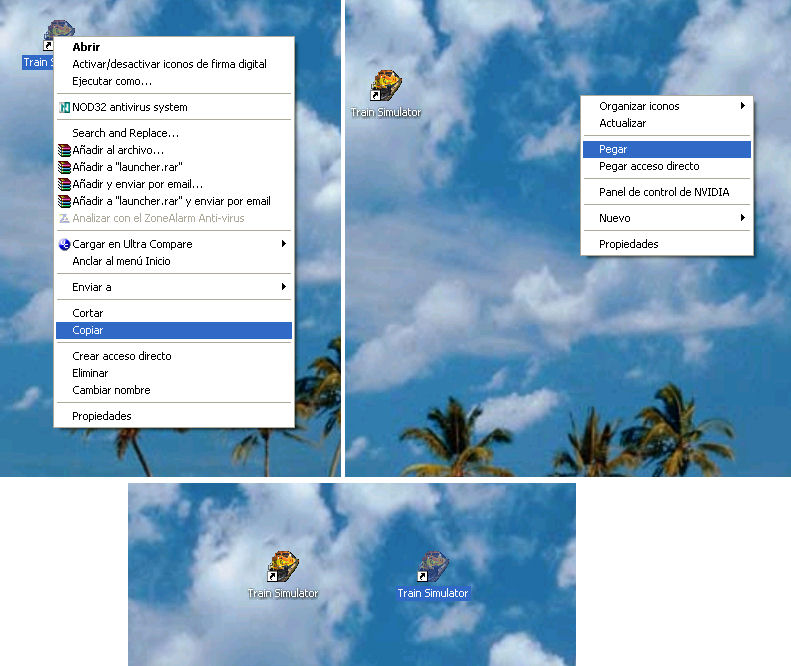Open "Panel de control de NVIDIA"
This screenshot has height=666, width=791.
pyautogui.click(x=663, y=192)
